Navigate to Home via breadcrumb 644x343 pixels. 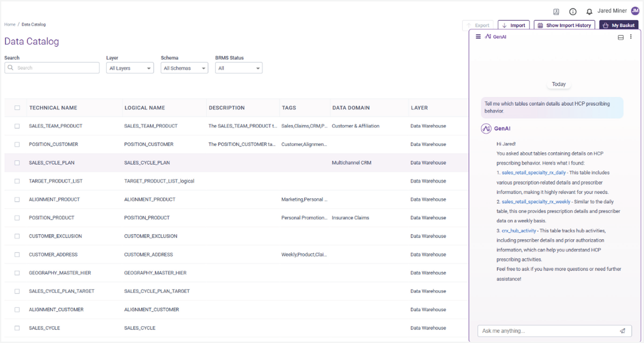pos(10,24)
